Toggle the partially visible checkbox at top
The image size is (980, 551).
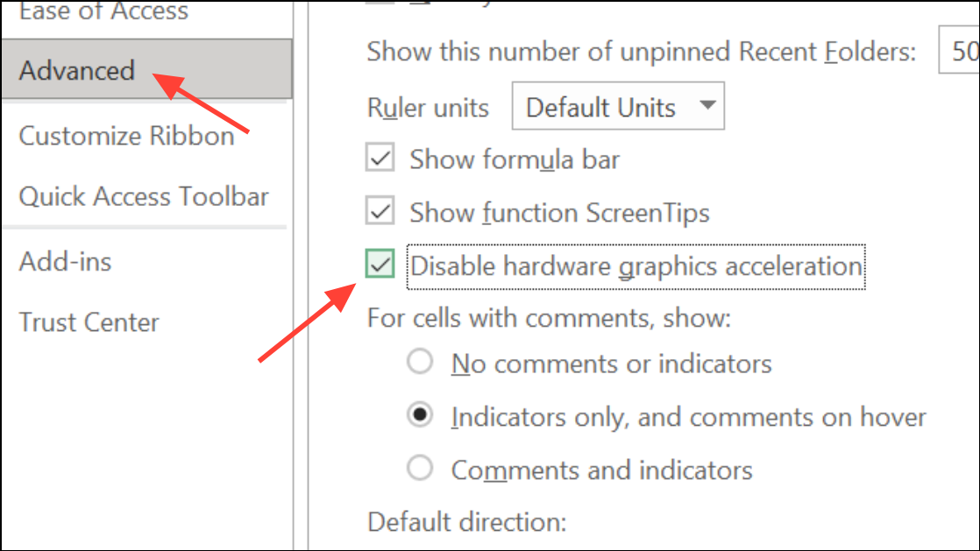point(380,3)
